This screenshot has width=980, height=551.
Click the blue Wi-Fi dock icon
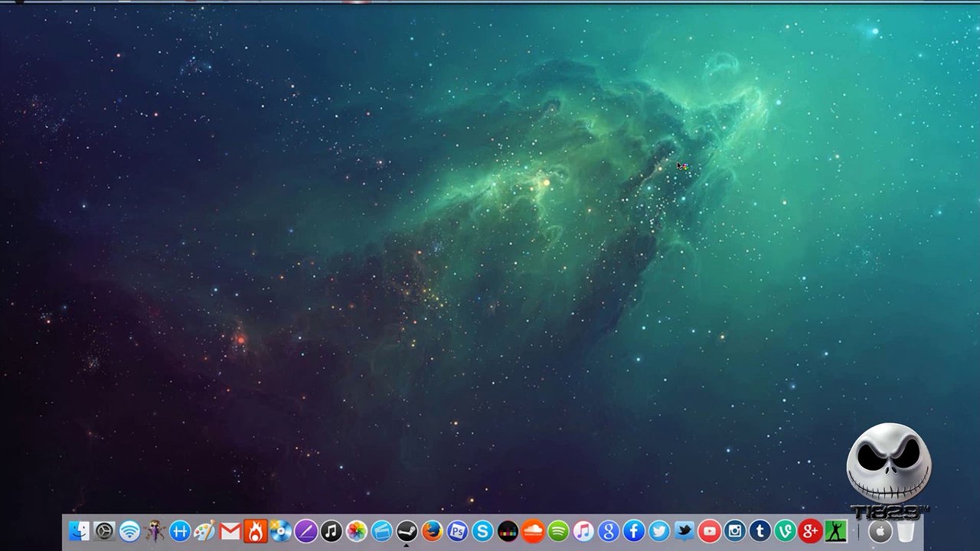coord(129,530)
